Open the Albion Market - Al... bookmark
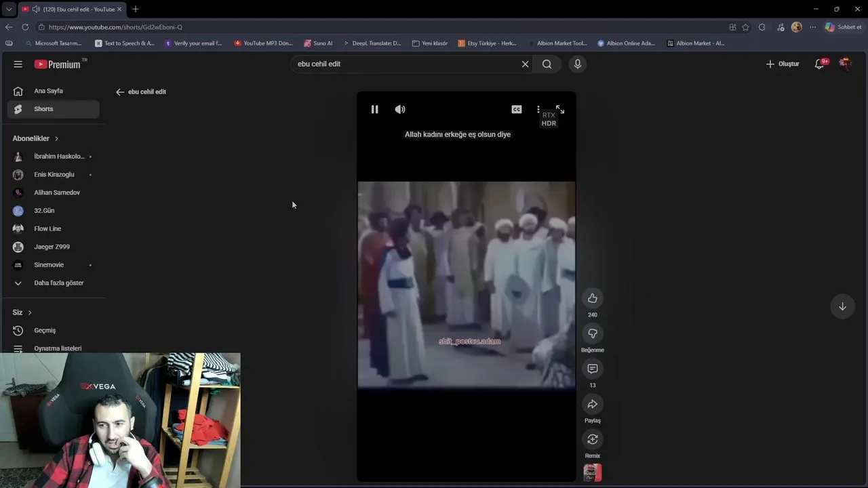868x488 pixels. (x=696, y=43)
